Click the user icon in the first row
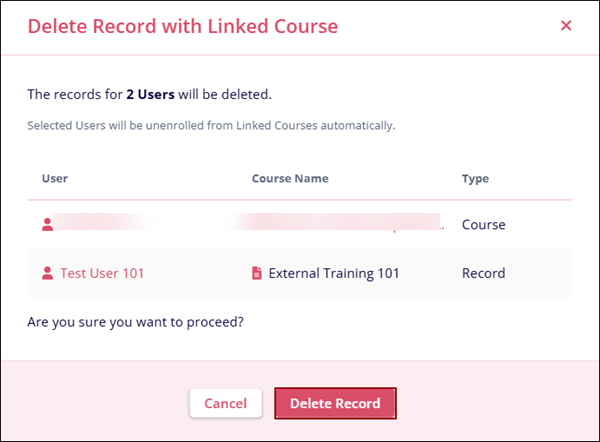 pyautogui.click(x=47, y=225)
